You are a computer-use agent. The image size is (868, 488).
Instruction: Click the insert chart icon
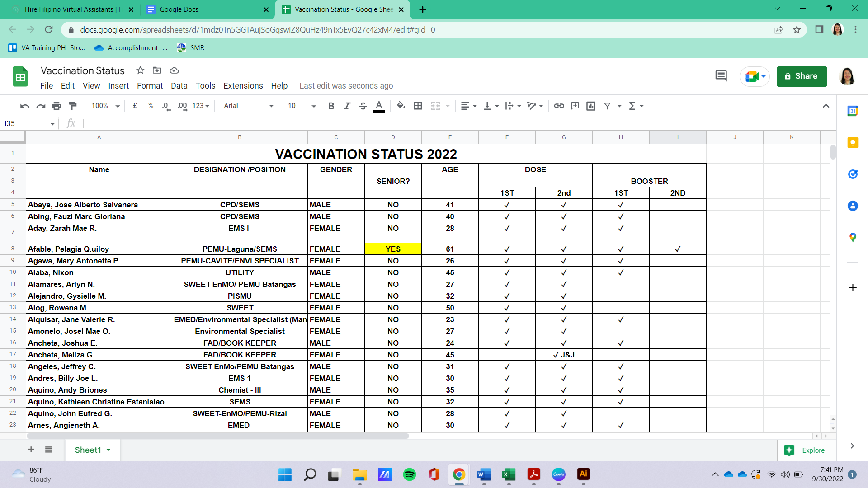coord(591,106)
